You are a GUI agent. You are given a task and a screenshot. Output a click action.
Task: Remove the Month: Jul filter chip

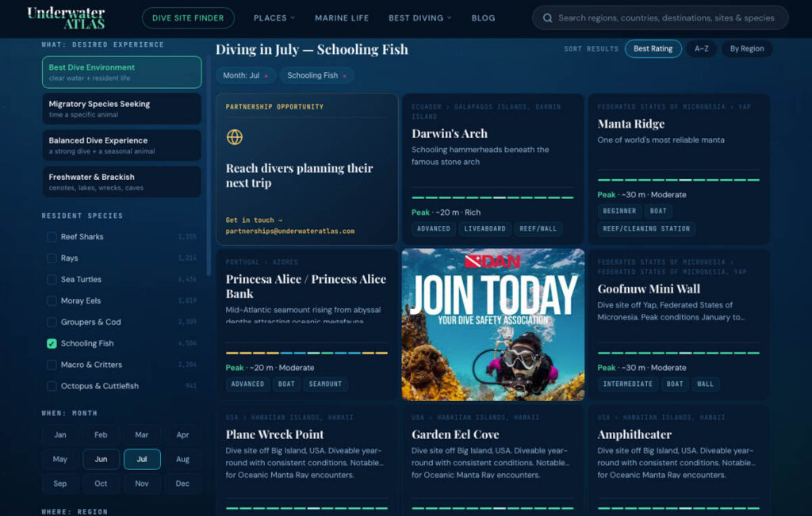tap(266, 75)
